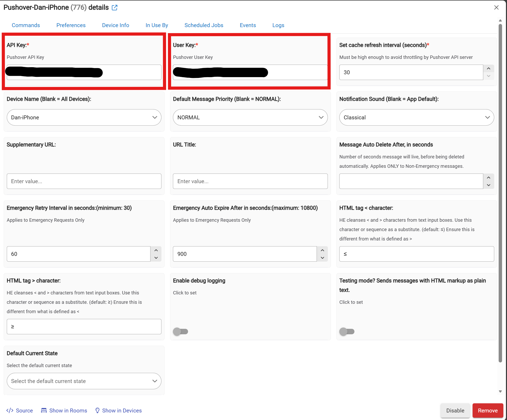The height and width of the screenshot is (420, 507).
Task: Click the Supplementary URL input field
Action: point(84,181)
